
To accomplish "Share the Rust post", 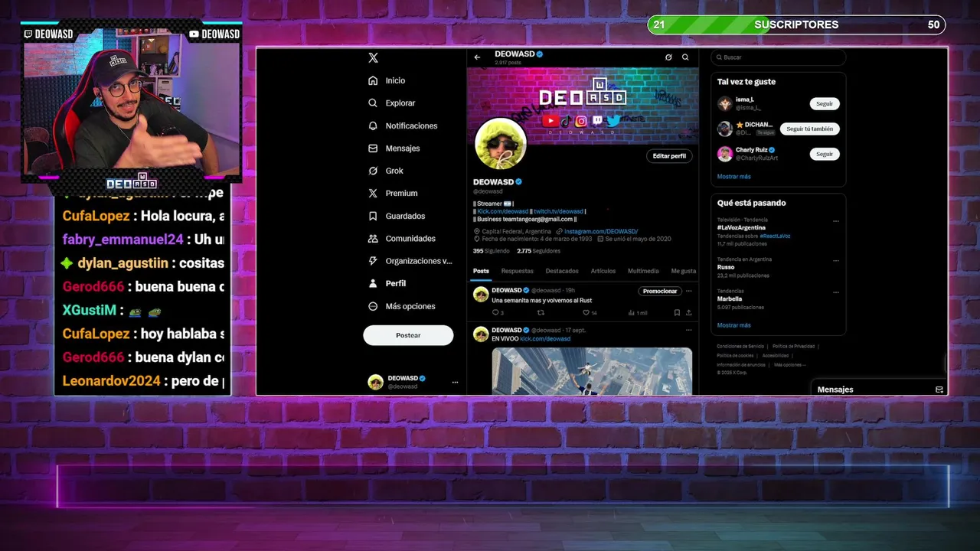I will (x=688, y=312).
